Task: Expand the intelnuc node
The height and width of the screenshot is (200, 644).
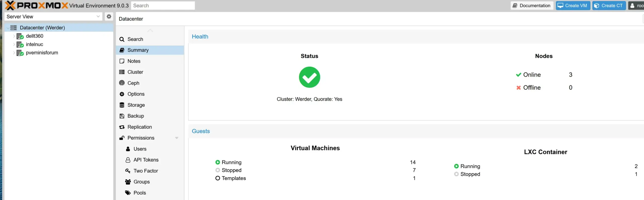Action: [x=14, y=44]
